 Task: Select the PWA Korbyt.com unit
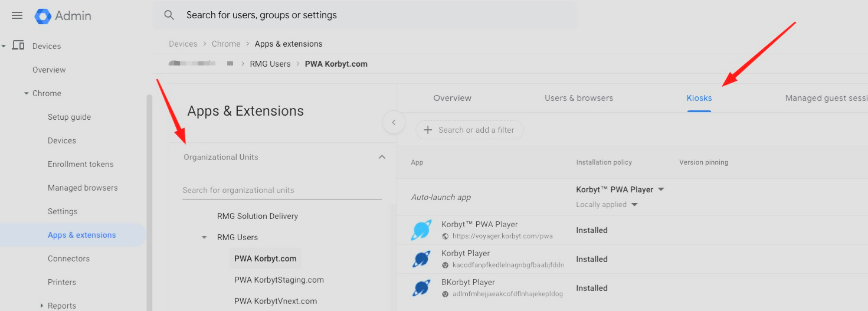click(x=265, y=258)
